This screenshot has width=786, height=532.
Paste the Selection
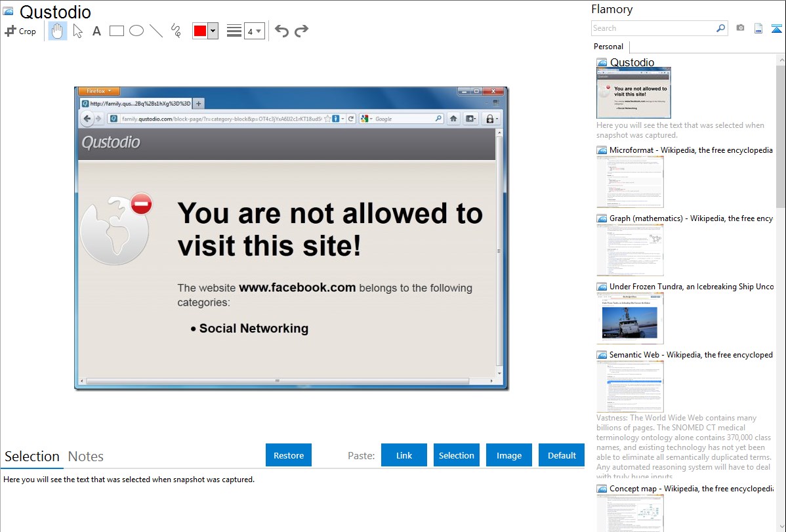(457, 455)
